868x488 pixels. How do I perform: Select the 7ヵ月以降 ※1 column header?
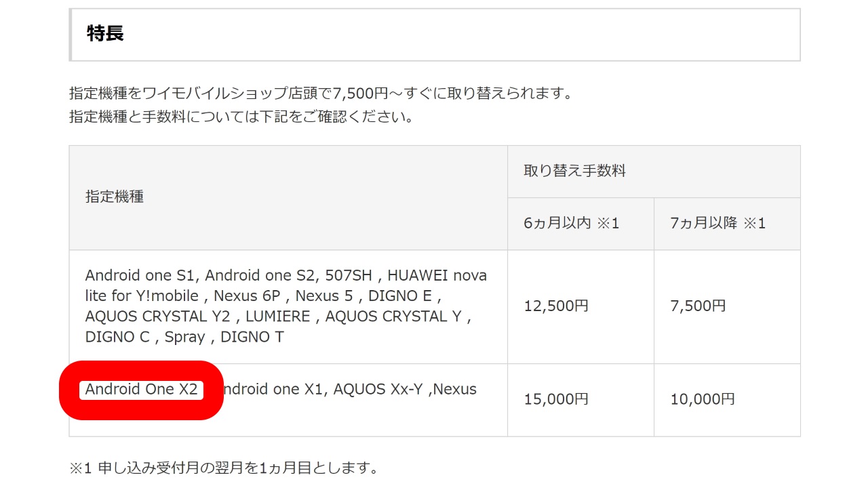tap(717, 224)
